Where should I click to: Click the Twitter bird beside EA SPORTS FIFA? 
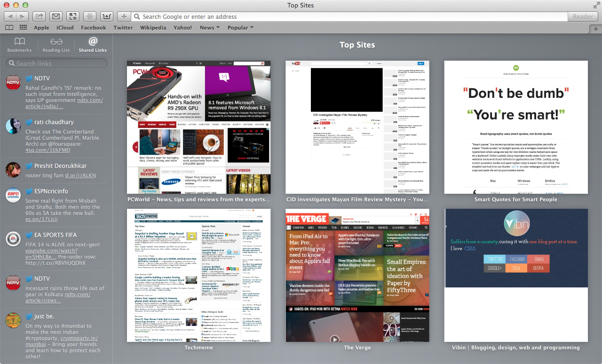(29, 235)
